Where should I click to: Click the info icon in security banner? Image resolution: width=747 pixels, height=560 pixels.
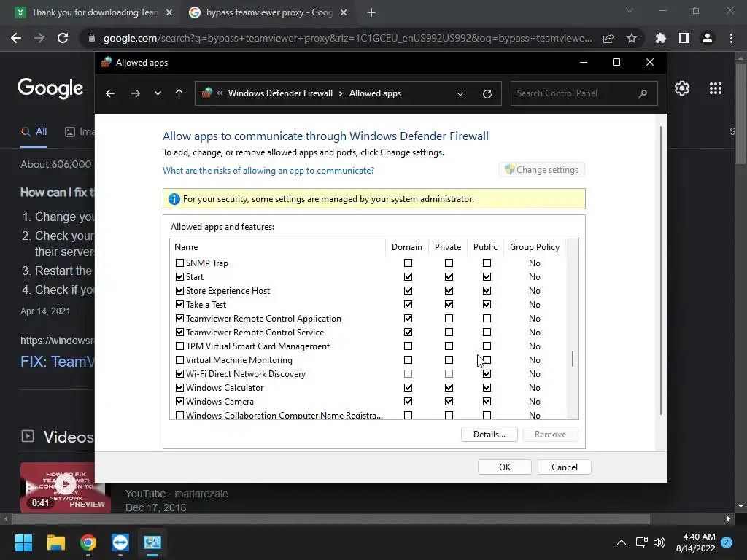(174, 199)
